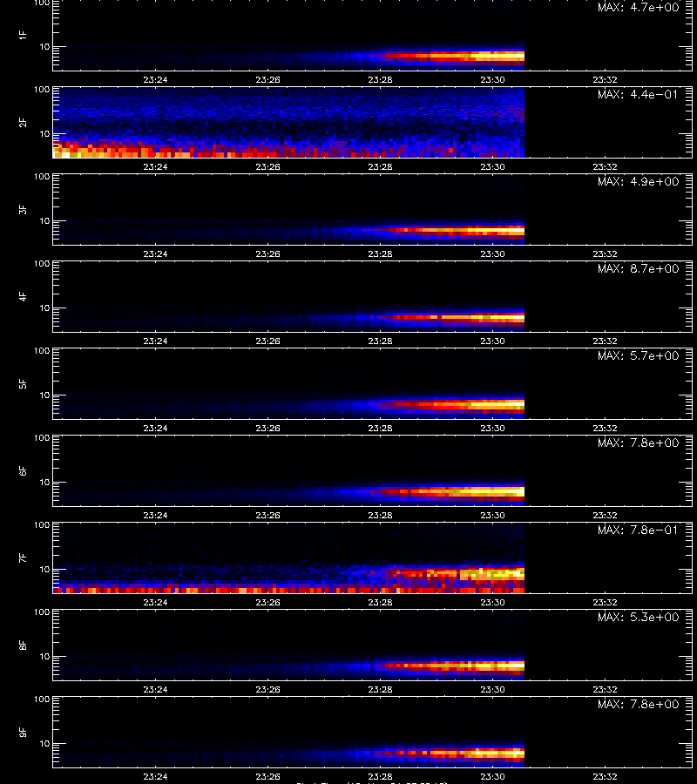Image resolution: width=697 pixels, height=784 pixels.
Task: Select the 'MAX: 7.8e-01' value text
Action: pyautogui.click(x=639, y=530)
